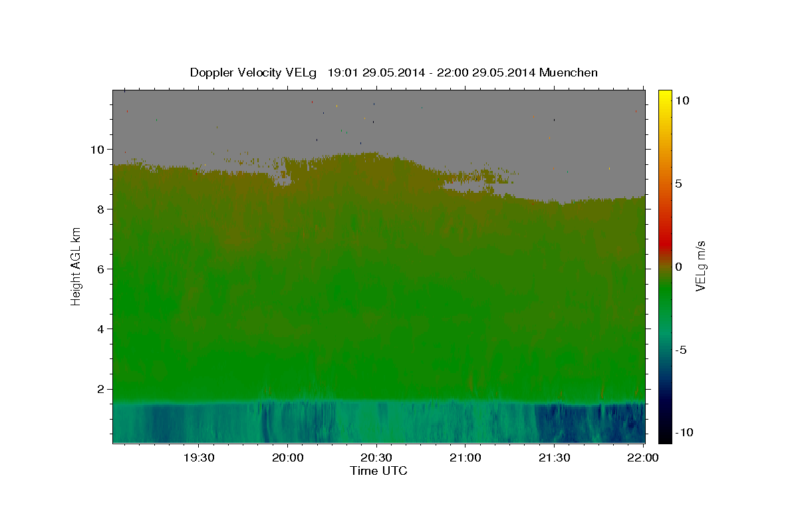Click the 'Time UTC' axis label

pos(378,471)
